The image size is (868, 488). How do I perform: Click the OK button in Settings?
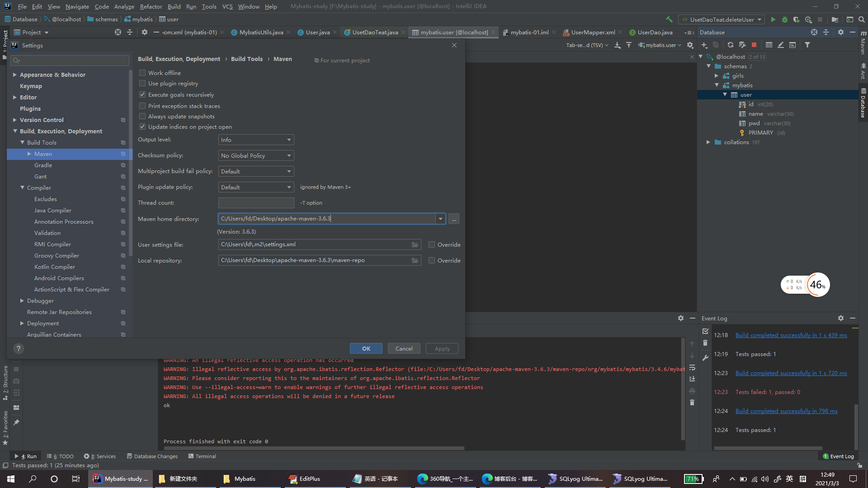point(366,348)
